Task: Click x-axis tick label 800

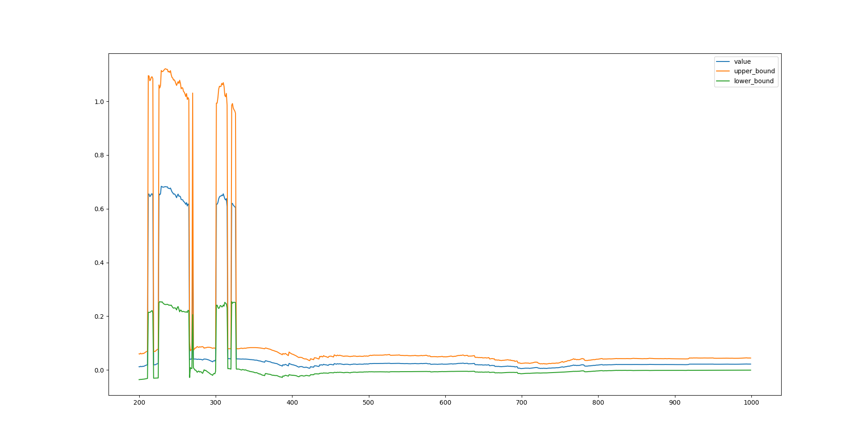Action: coord(598,403)
